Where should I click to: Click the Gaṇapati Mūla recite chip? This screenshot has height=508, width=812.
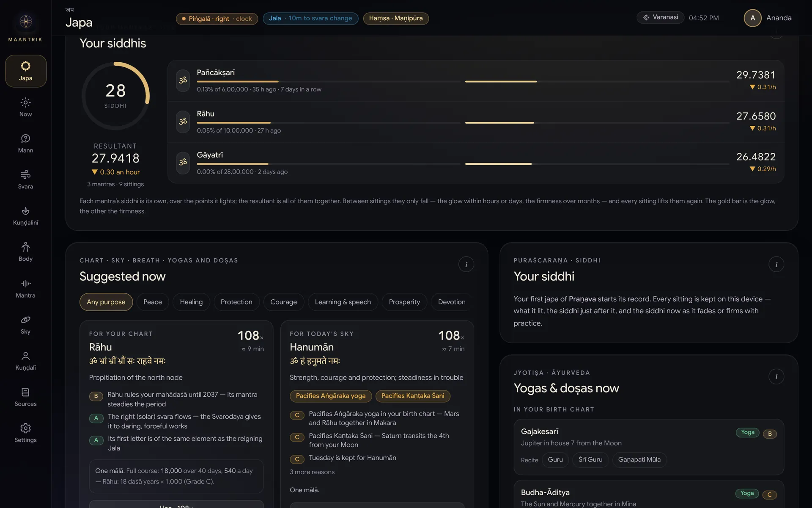pos(639,460)
